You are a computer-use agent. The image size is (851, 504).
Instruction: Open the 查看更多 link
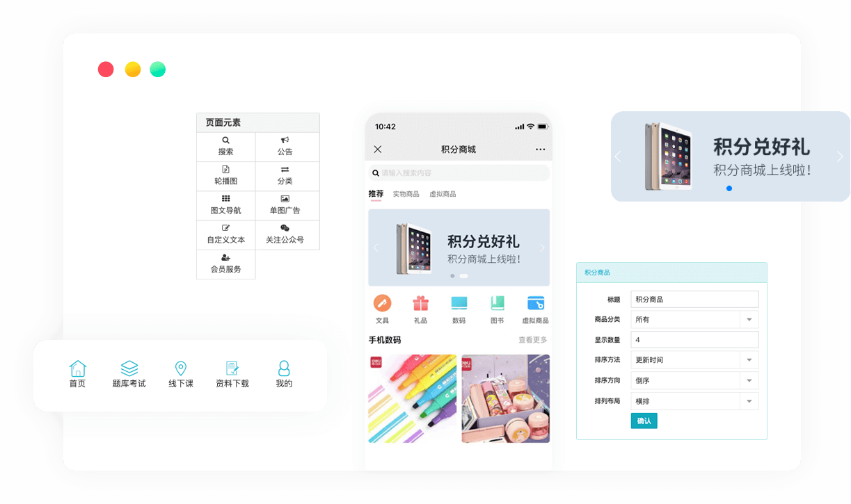click(x=532, y=340)
